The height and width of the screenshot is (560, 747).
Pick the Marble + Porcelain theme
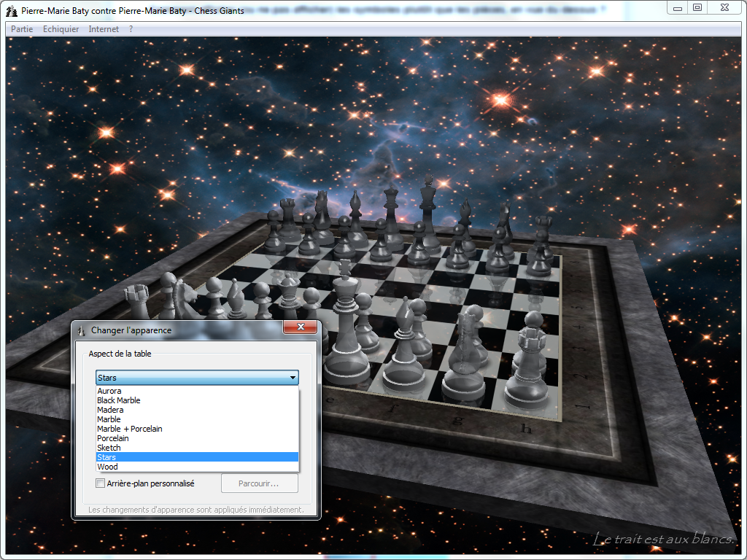coord(130,429)
